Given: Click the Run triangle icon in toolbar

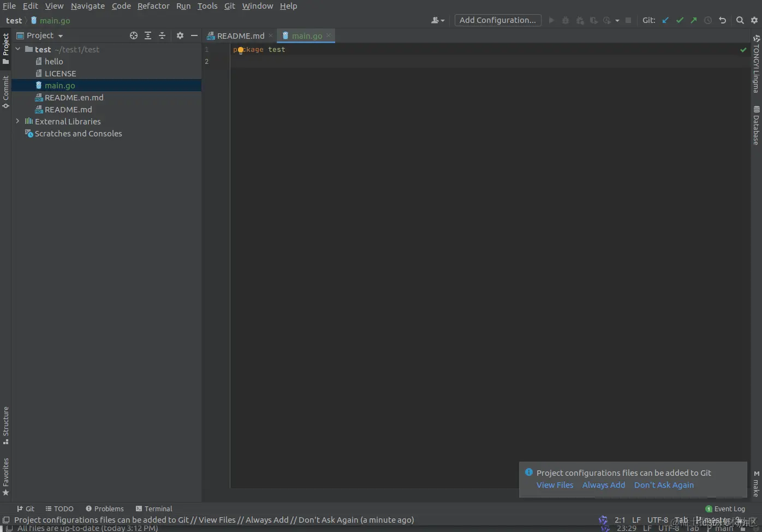Looking at the screenshot, I should [x=551, y=20].
